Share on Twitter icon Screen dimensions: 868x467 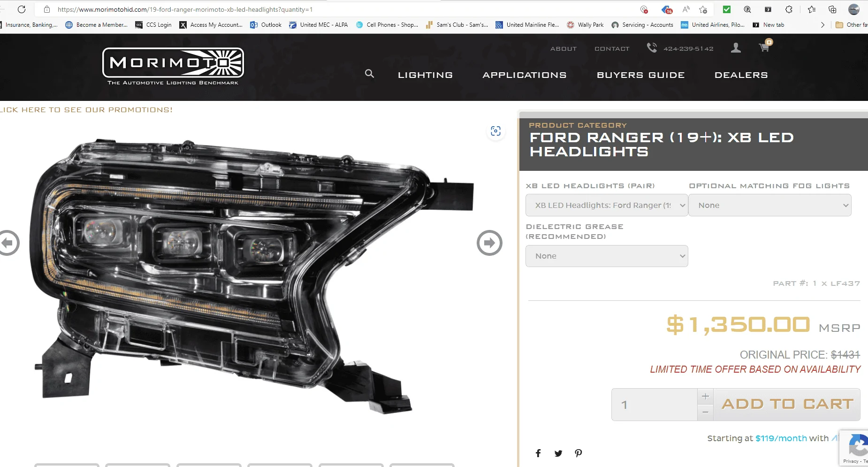(x=558, y=453)
